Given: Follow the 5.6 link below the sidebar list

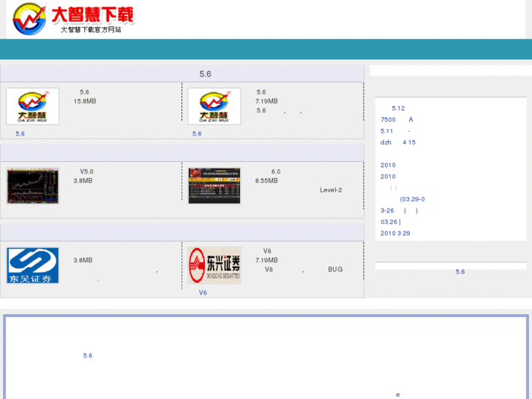Looking at the screenshot, I should [x=460, y=272].
